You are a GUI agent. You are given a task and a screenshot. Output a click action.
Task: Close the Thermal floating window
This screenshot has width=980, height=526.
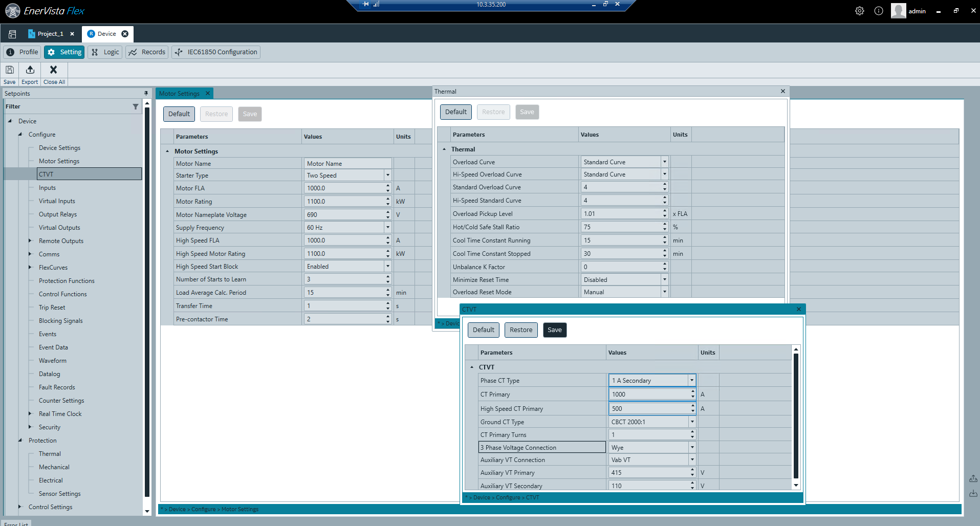(x=783, y=91)
